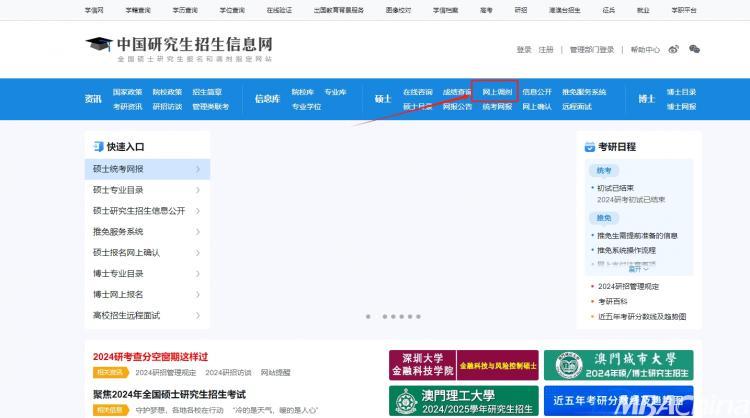Open the 考研百科 link
This screenshot has width=750, height=418.
tap(612, 301)
